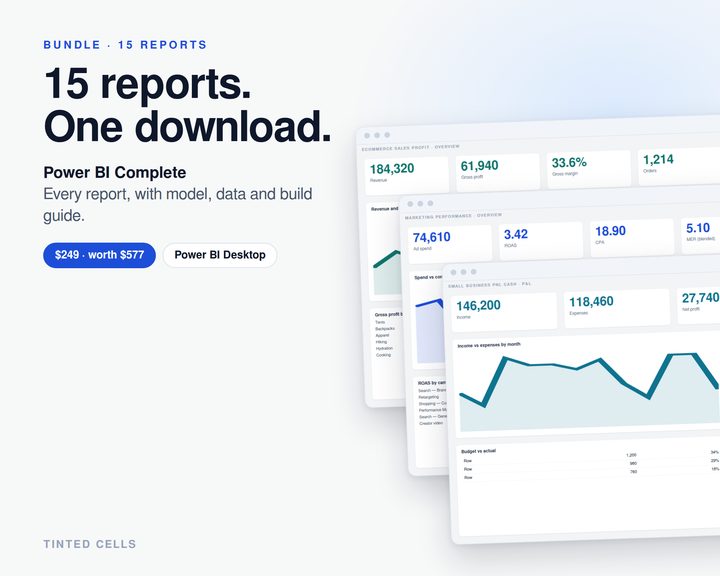Click the teal income vs expenses line chart
This screenshot has height=576, width=720.
589,390
